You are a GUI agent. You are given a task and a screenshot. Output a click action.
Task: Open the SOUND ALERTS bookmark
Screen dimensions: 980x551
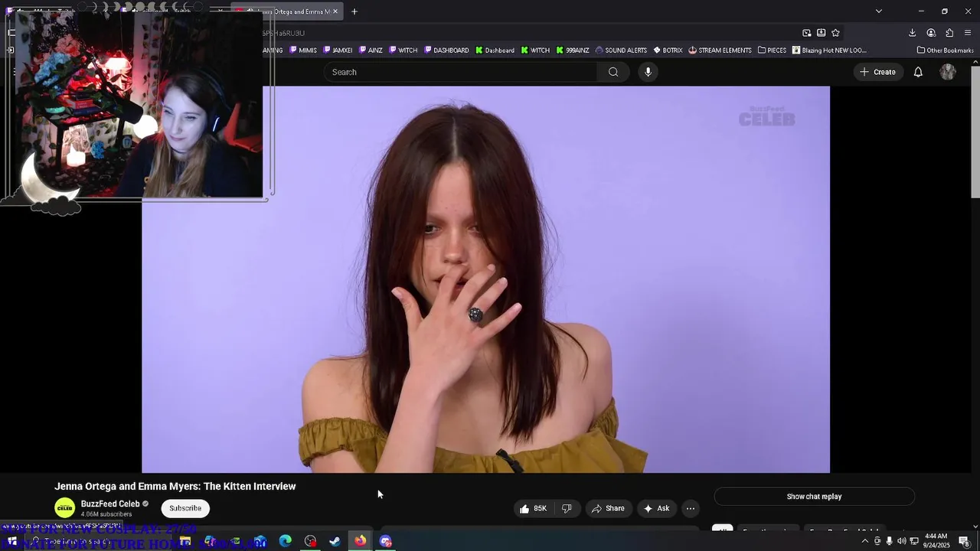tap(621, 51)
